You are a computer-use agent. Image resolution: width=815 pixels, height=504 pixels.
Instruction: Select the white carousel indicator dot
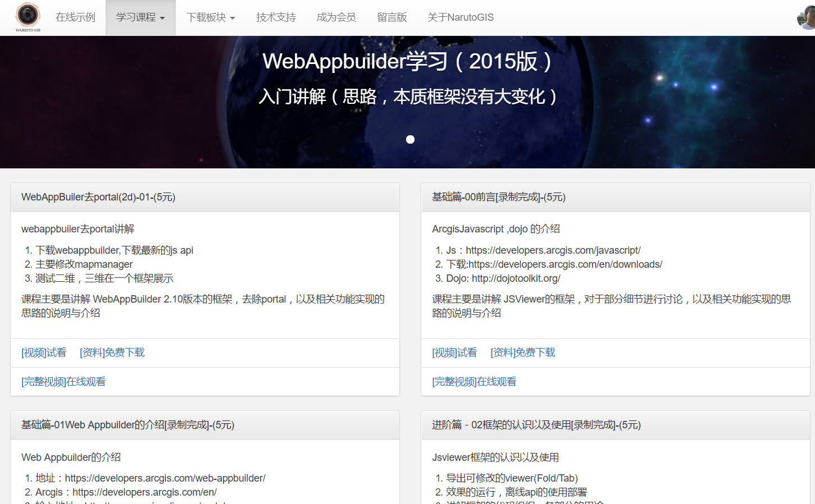[410, 139]
